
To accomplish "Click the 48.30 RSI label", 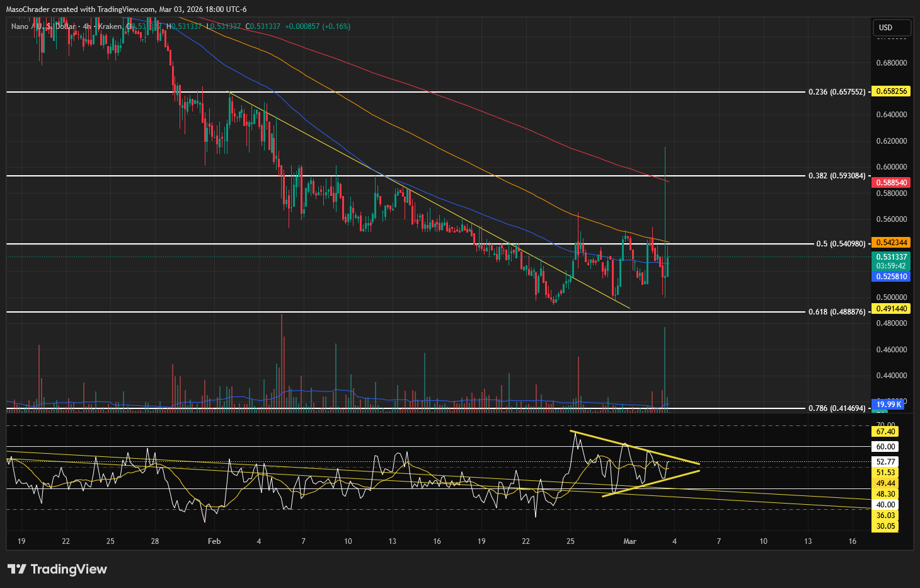I will [885, 494].
